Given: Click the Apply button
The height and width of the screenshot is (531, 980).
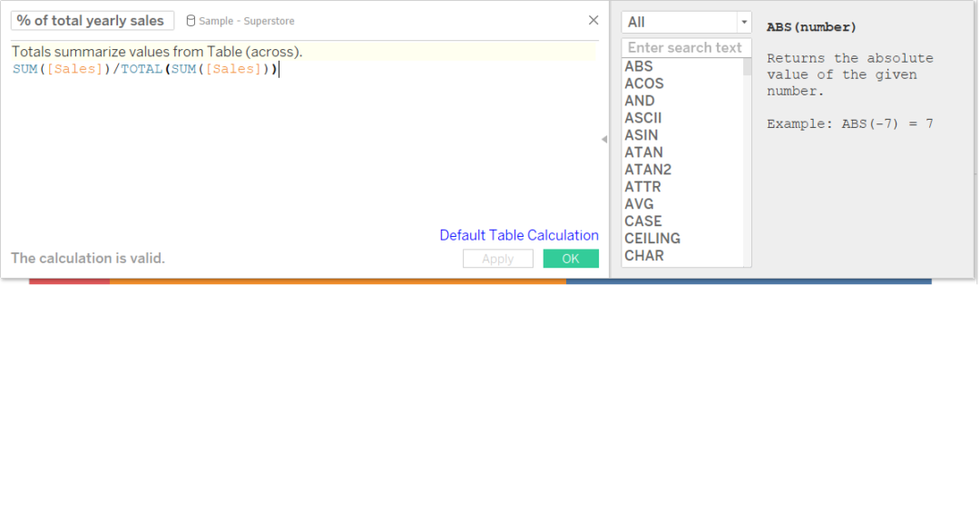Looking at the screenshot, I should tap(497, 258).
